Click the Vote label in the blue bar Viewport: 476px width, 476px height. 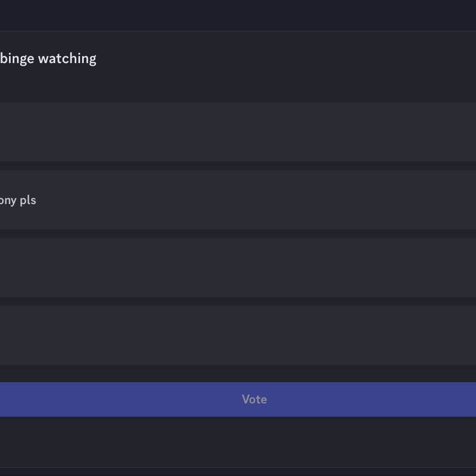pyautogui.click(x=254, y=399)
